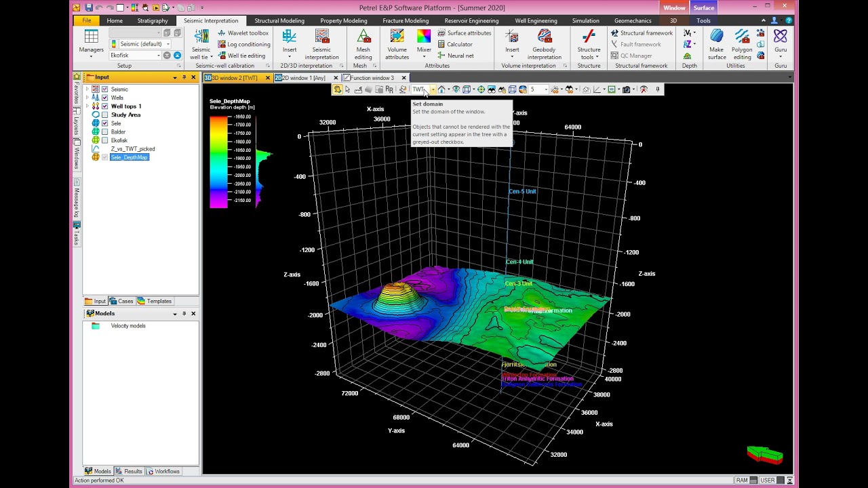Launch the Calculator
This screenshot has height=488, width=868.
(455, 44)
